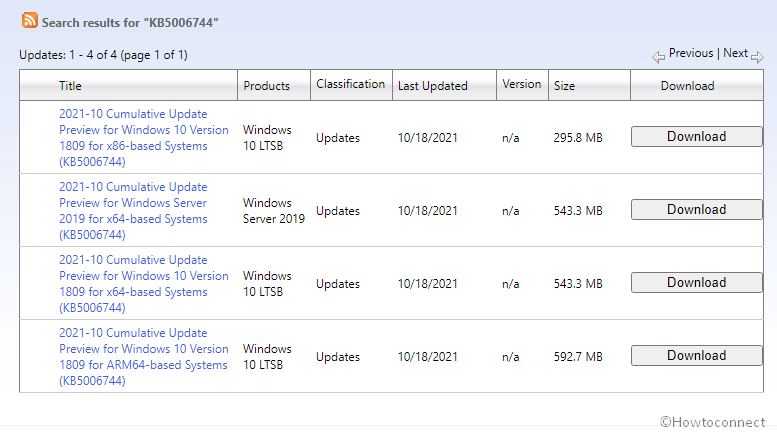The image size is (777, 435).
Task: Sort results by Title column header
Action: pyautogui.click(x=70, y=86)
